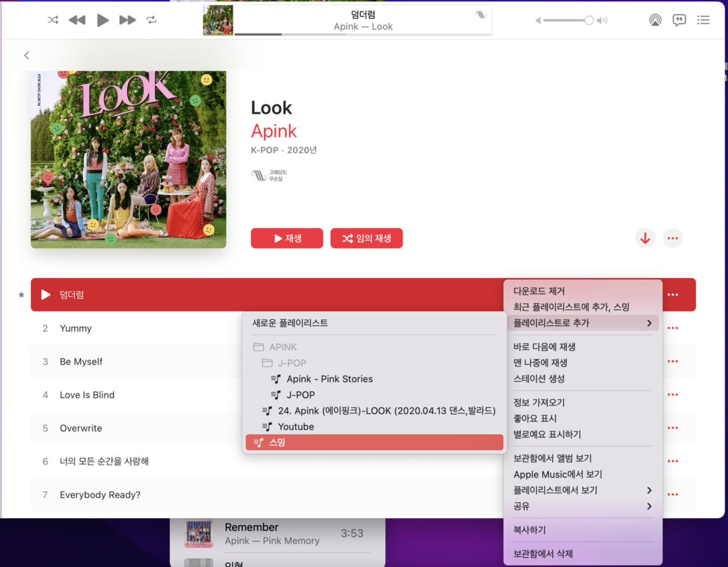Choose 보관함에서 삭제
The height and width of the screenshot is (567, 728).
[x=583, y=553]
